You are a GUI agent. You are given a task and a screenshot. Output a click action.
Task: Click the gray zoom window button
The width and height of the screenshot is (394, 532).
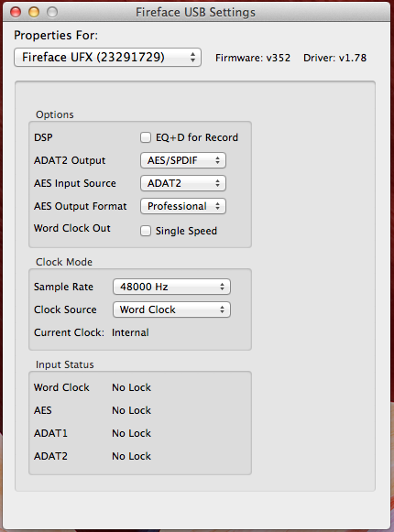tap(52, 12)
